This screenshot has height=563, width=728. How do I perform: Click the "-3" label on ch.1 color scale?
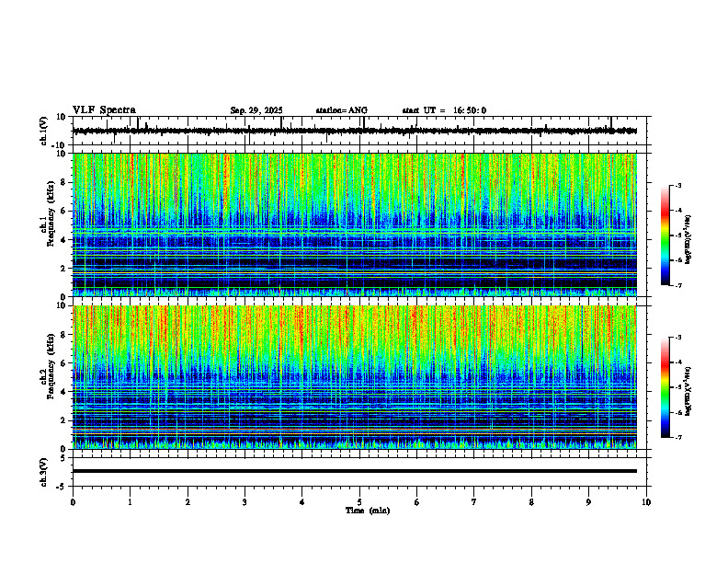[x=678, y=185]
